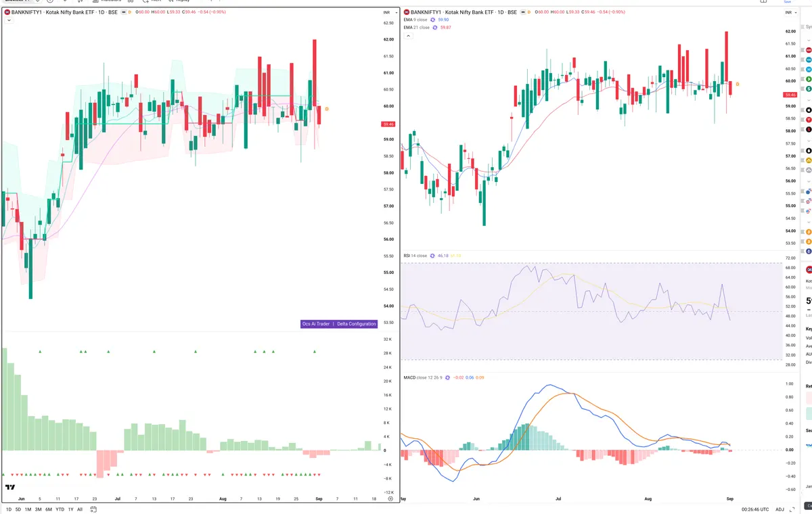Click the Kotak logo icon in left chart legend

click(7, 12)
